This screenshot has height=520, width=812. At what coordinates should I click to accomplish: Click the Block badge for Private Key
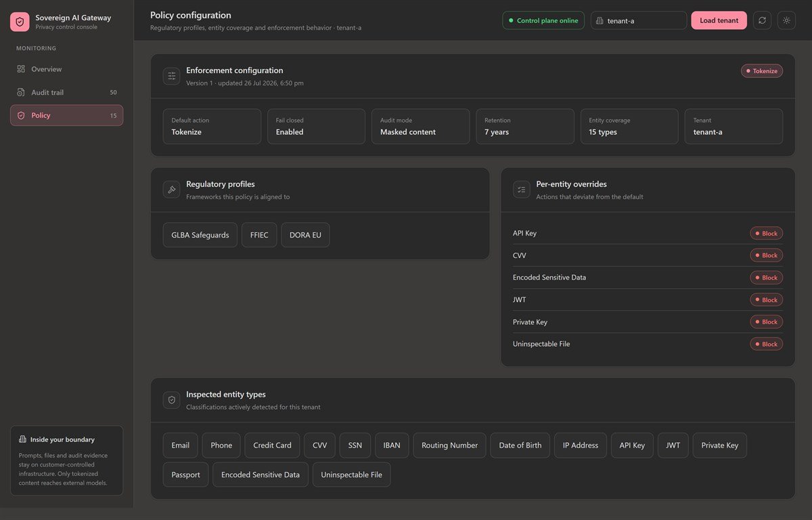(766, 322)
